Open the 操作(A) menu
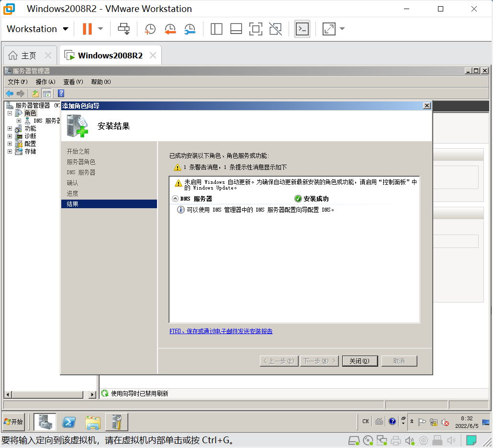The image size is (493, 448). pyautogui.click(x=45, y=82)
